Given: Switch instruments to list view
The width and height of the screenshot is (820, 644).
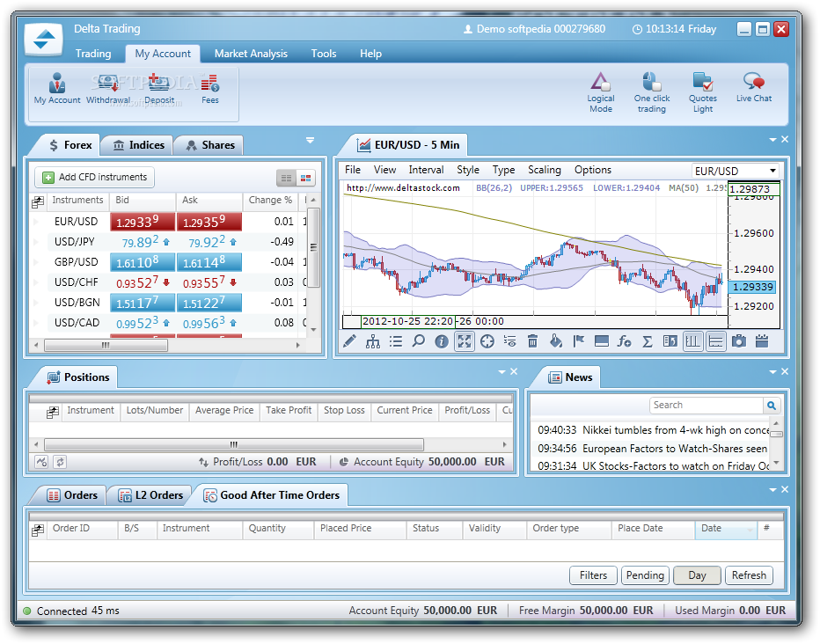Looking at the screenshot, I should tap(286, 179).
